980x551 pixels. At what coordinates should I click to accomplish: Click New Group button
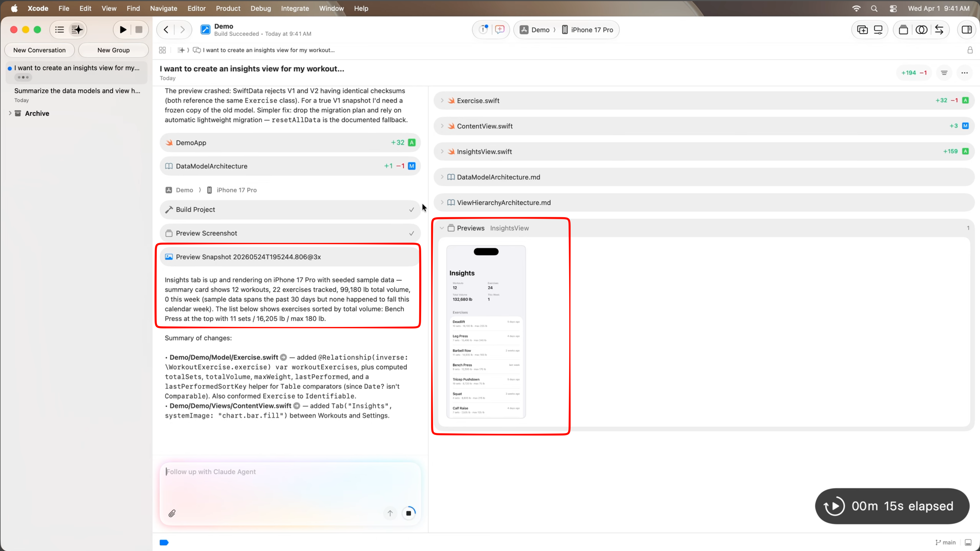pyautogui.click(x=113, y=50)
